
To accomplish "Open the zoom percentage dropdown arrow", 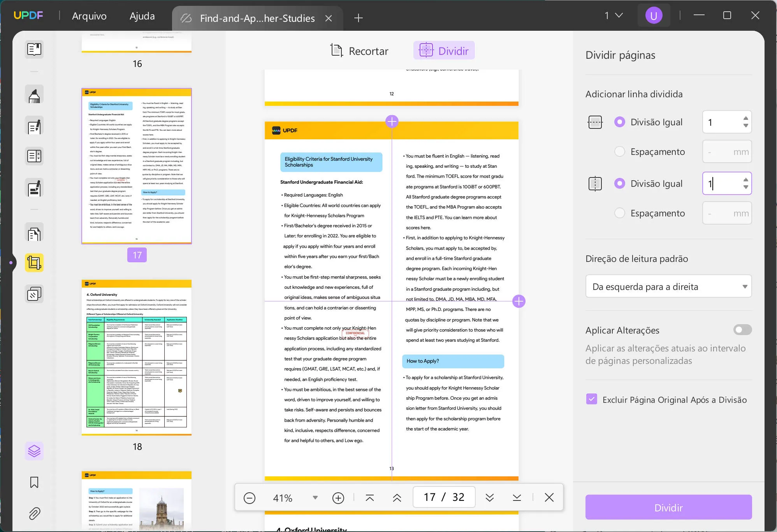I will [x=315, y=498].
